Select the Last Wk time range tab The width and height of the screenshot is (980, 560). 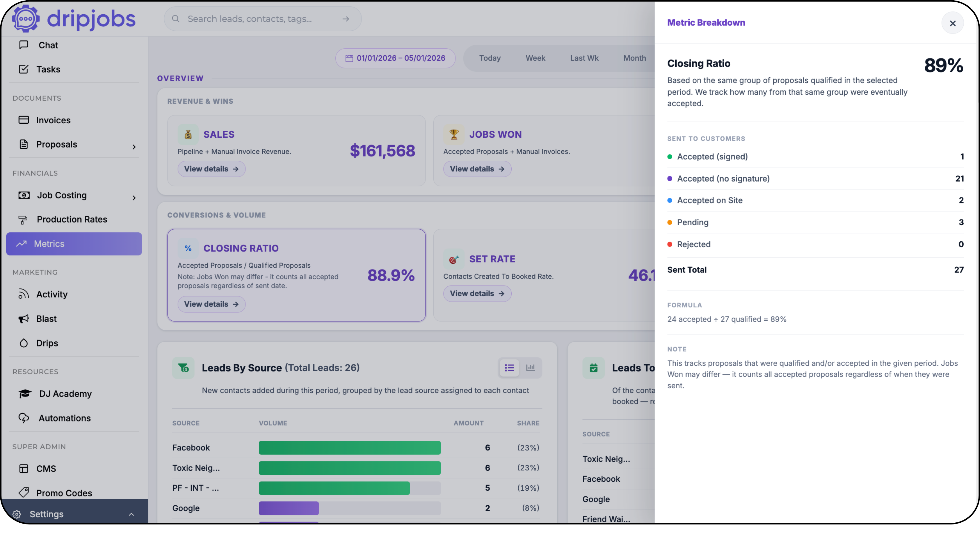click(x=584, y=58)
